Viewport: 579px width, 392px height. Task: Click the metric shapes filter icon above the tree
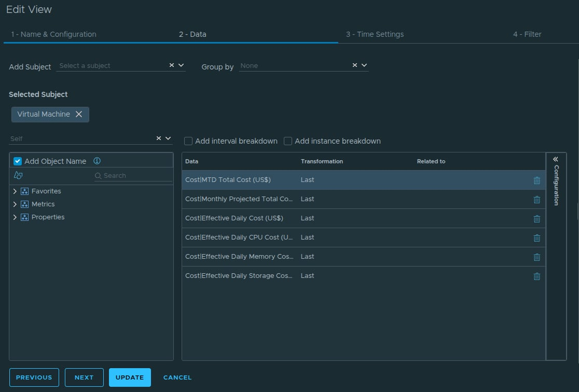point(18,175)
